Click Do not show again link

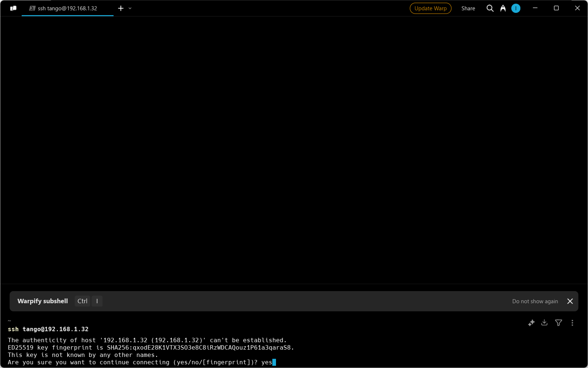coord(535,301)
